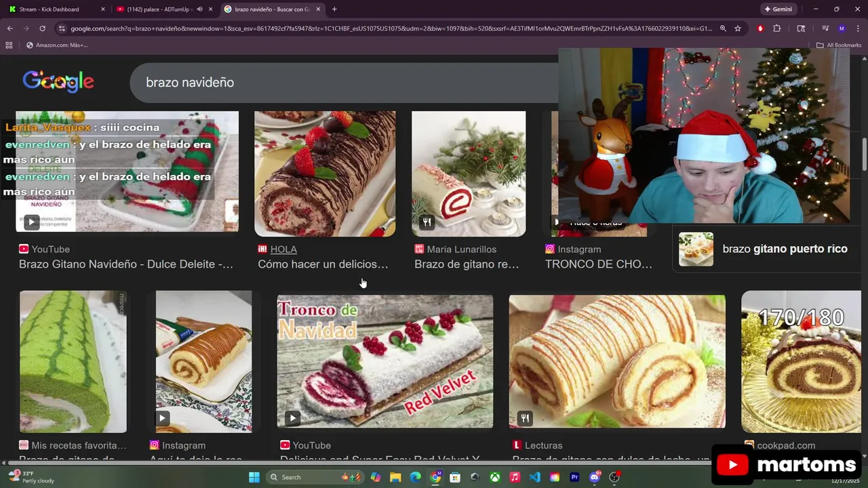868x488 pixels.
Task: Reload the current Google results page
Action: 42,28
